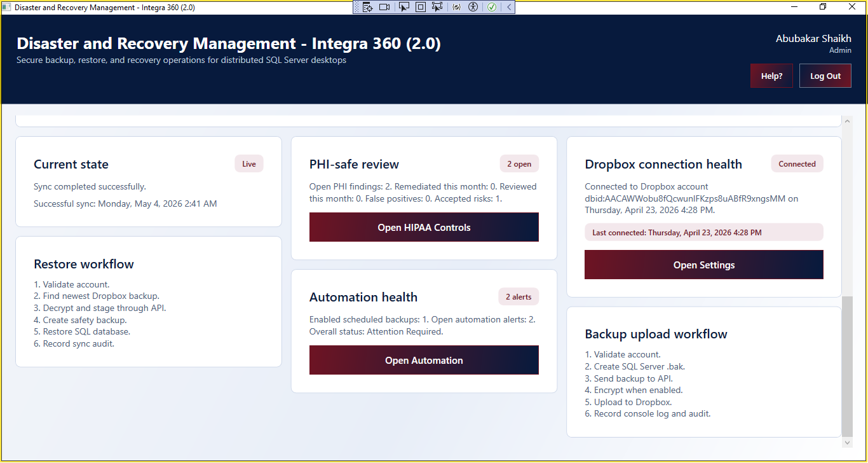This screenshot has width=868, height=463.
Task: Click the Current state heading
Action: (71, 164)
